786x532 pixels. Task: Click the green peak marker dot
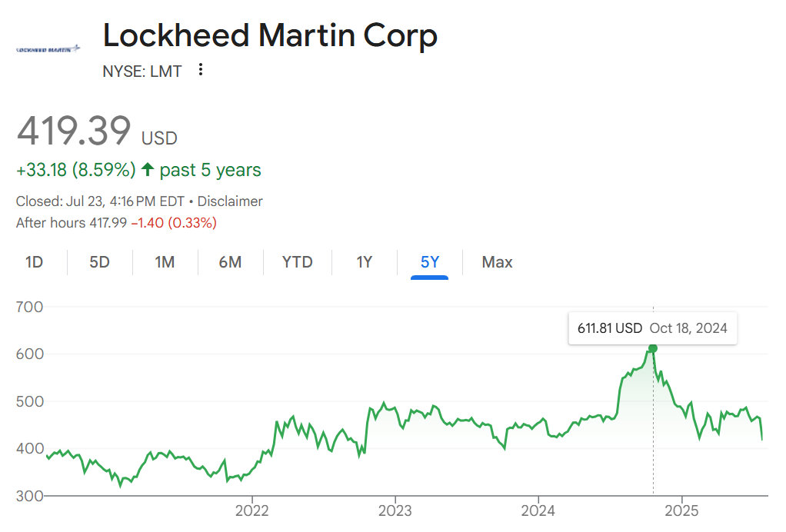[x=653, y=348]
